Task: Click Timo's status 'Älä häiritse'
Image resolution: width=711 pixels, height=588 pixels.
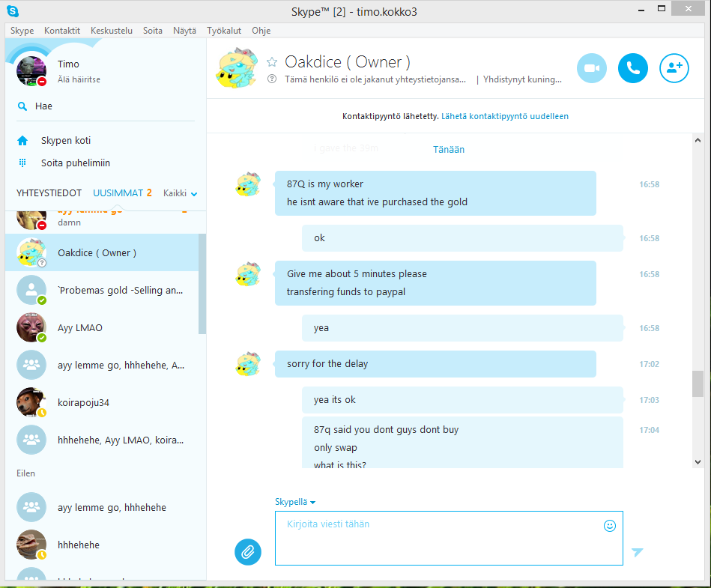Action: tap(79, 79)
